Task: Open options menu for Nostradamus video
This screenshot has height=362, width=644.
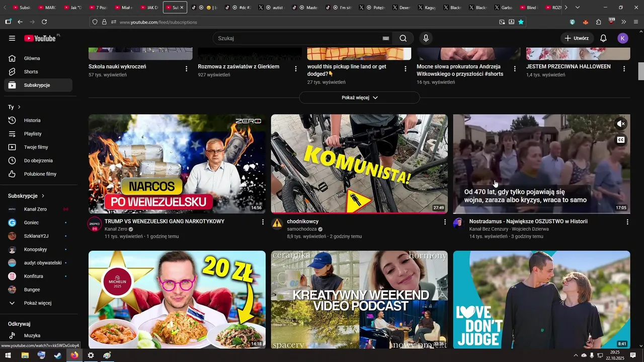Action: pos(627,222)
